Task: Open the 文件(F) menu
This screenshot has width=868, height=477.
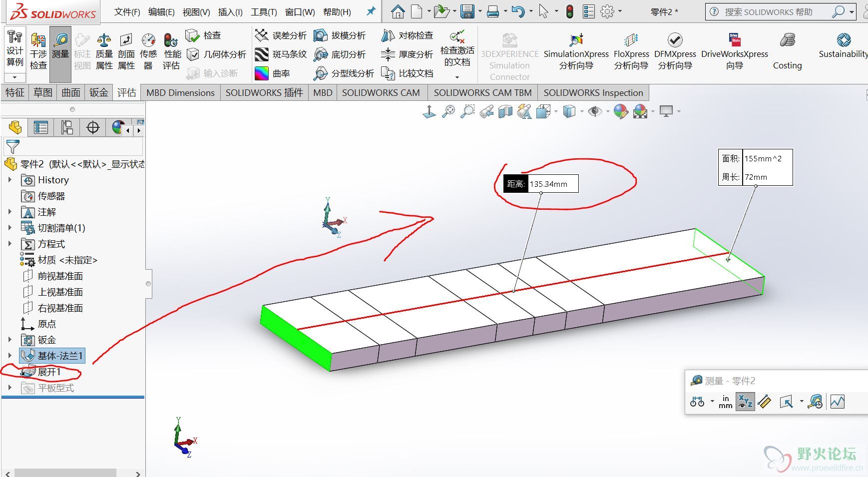Action: [127, 12]
